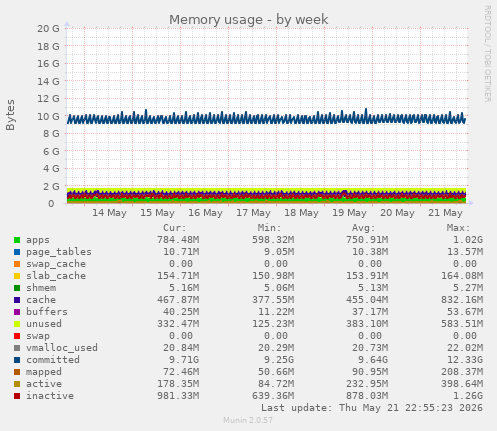This screenshot has width=497, height=431.
Task: Click the 'mapped' legend label
Action: (x=44, y=372)
